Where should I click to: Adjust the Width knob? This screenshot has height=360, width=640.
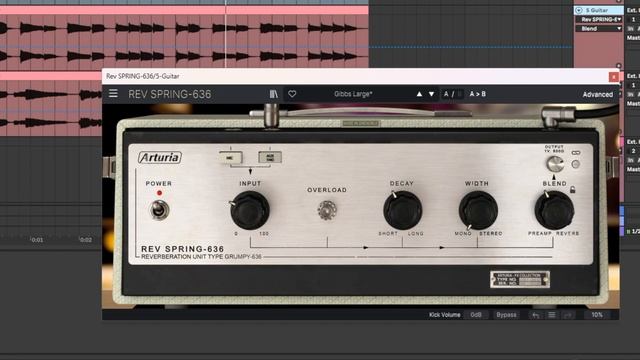pyautogui.click(x=478, y=210)
